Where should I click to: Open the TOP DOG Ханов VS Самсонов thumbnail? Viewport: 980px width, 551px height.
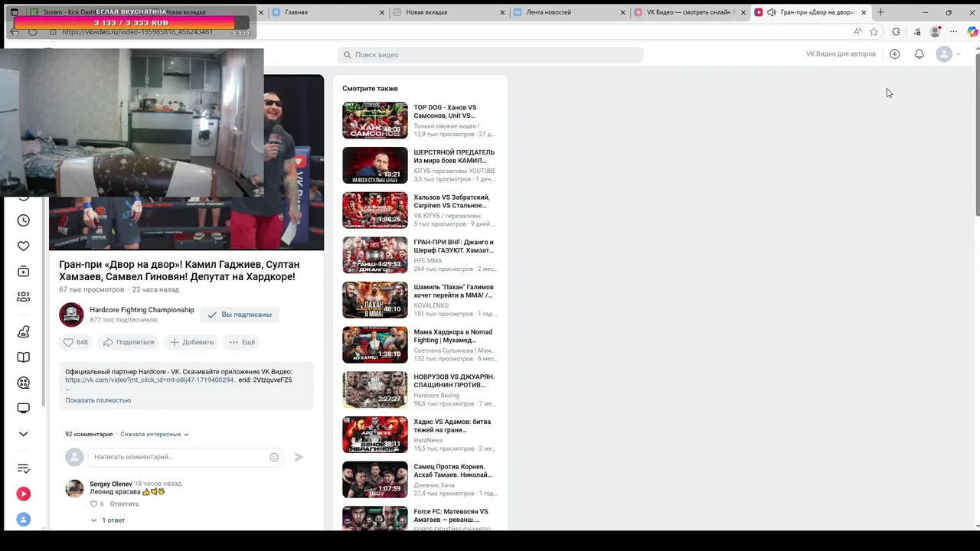point(375,120)
